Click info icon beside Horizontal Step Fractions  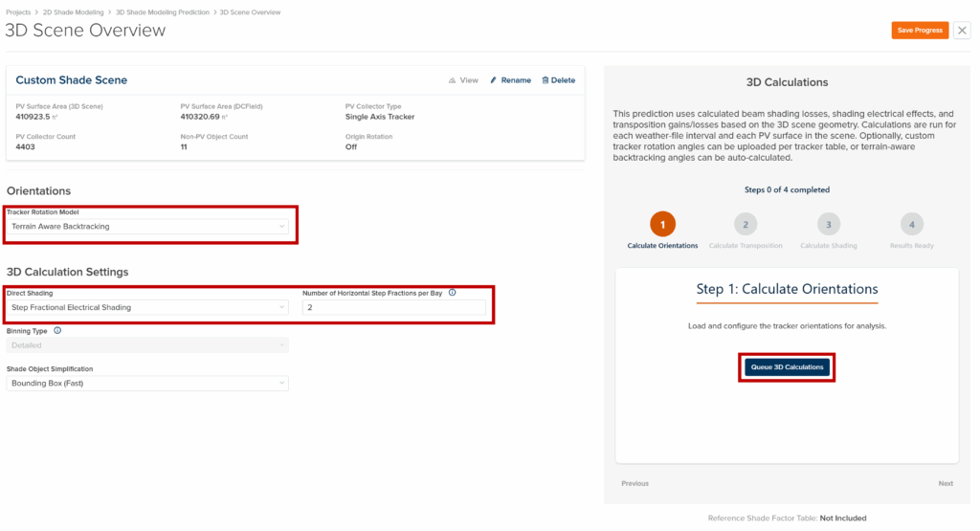click(x=452, y=293)
